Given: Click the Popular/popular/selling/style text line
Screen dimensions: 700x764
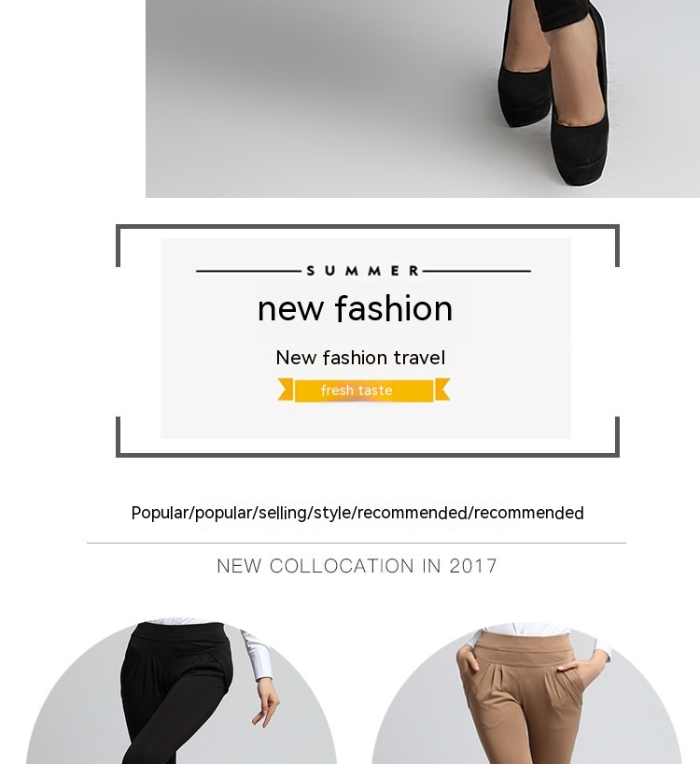Looking at the screenshot, I should 357,513.
